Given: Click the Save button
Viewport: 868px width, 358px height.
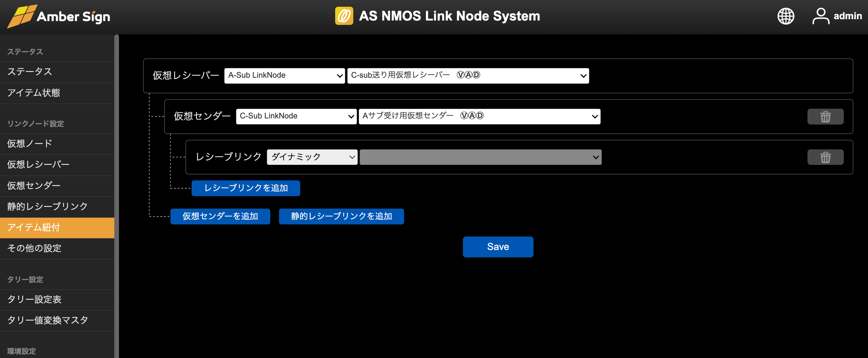Looking at the screenshot, I should [x=498, y=247].
